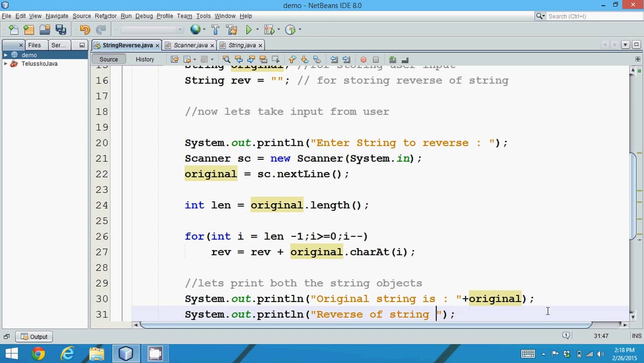Click the globe browser icon
This screenshot has width=644, height=363.
pos(195,30)
